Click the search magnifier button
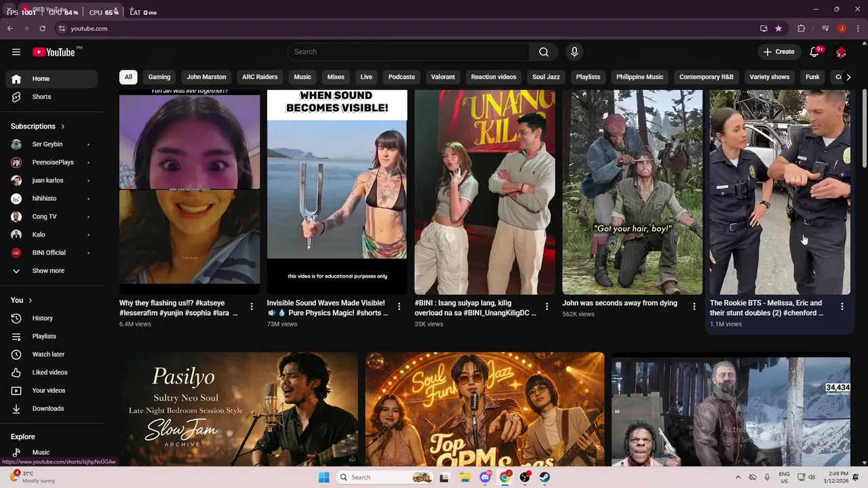The width and height of the screenshot is (868, 488). point(544,52)
